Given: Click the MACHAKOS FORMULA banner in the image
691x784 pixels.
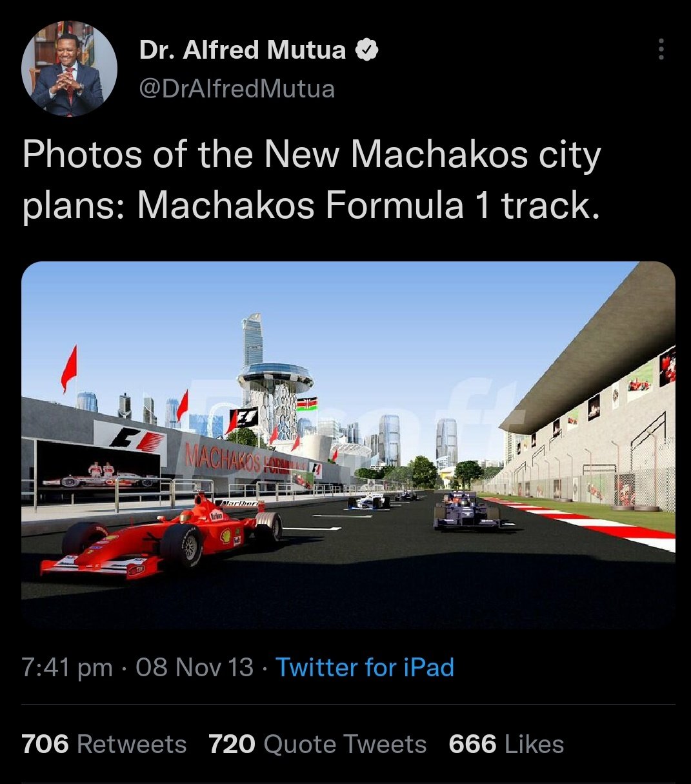Looking at the screenshot, I should (239, 461).
